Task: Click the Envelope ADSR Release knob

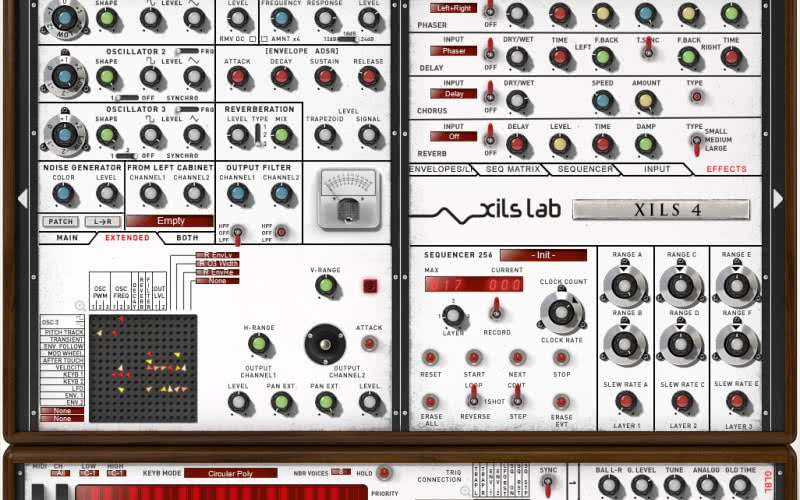Action: point(368,77)
